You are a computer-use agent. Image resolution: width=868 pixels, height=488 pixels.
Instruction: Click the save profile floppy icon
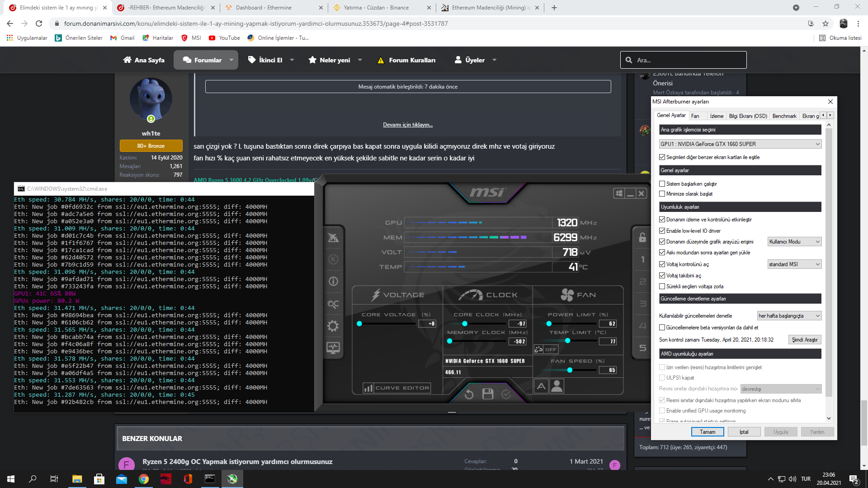(488, 394)
